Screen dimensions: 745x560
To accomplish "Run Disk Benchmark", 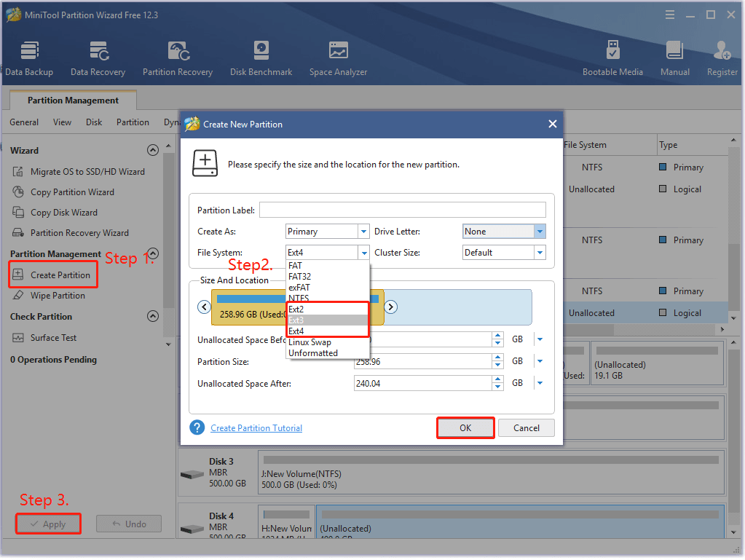I will pos(260,57).
